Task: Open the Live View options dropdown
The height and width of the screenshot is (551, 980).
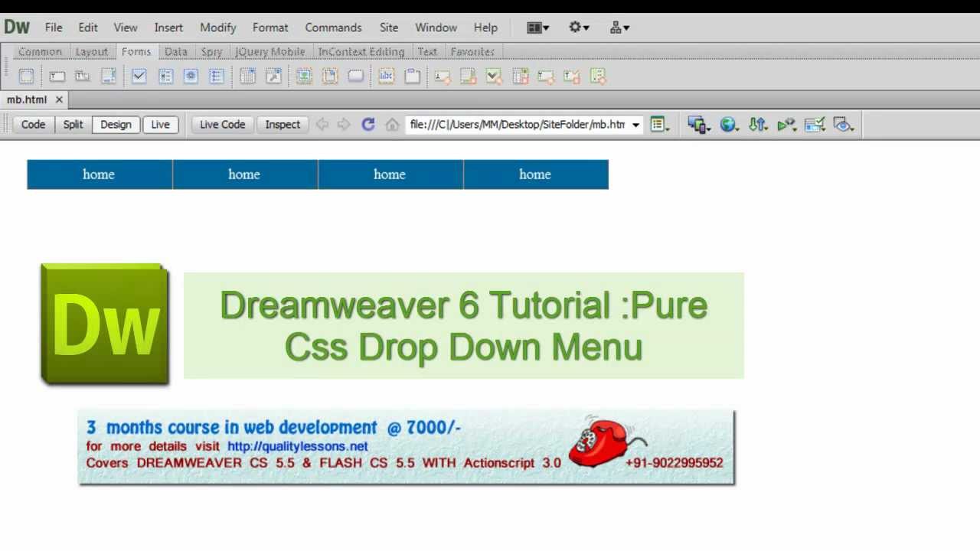Action: pyautogui.click(x=659, y=125)
